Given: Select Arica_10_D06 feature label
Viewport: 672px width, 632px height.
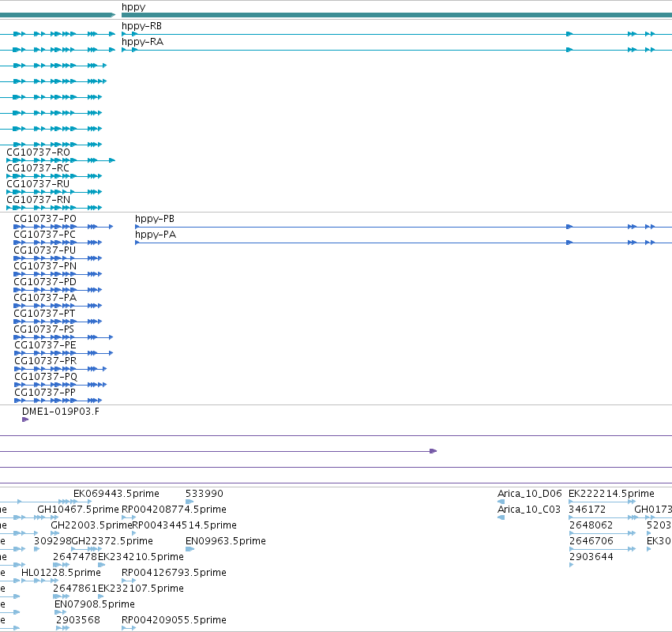Looking at the screenshot, I should coord(529,494).
